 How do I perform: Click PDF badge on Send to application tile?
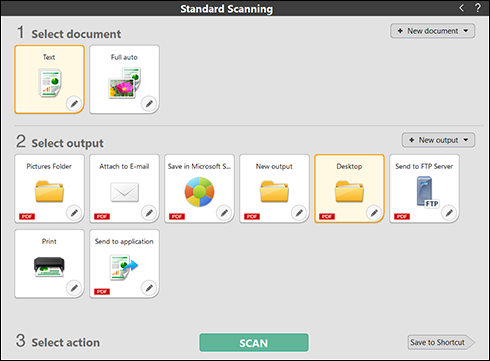pyautogui.click(x=102, y=292)
